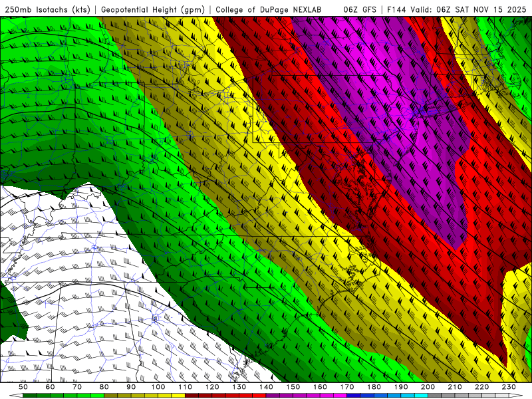Click the "250mb Isotachs (kts)" title text
Image resolution: width=532 pixels, height=399 pixels.
coord(48,9)
